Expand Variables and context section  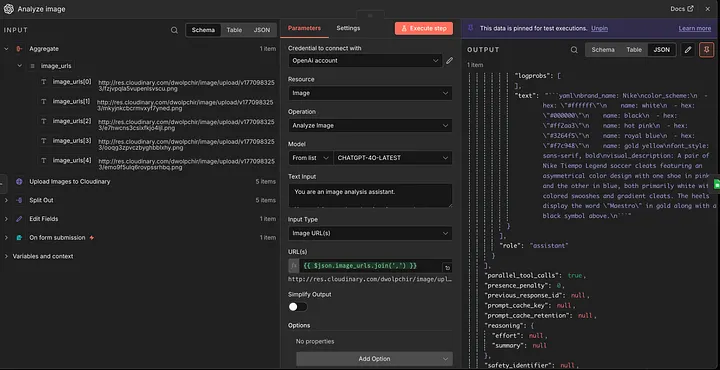pyautogui.click(x=6, y=257)
